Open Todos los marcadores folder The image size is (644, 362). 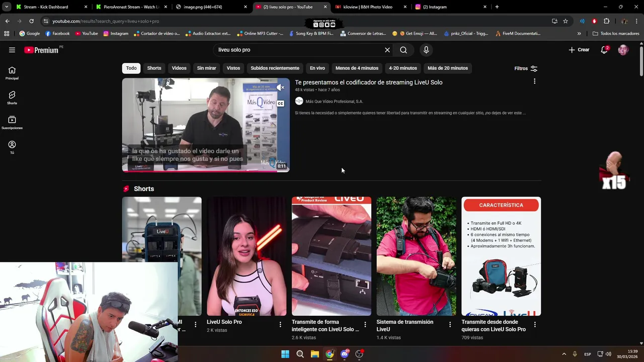(616, 33)
